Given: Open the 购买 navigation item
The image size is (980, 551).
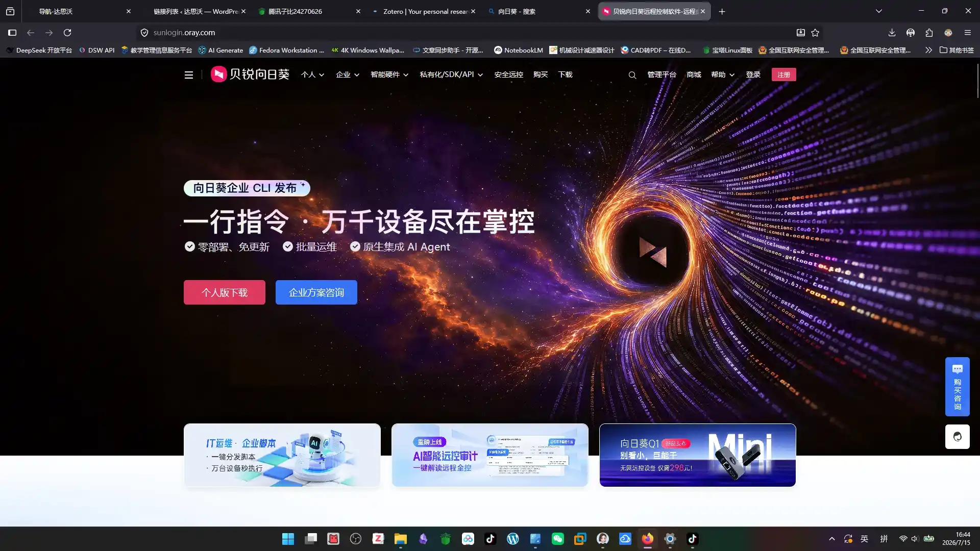Looking at the screenshot, I should 541,75.
